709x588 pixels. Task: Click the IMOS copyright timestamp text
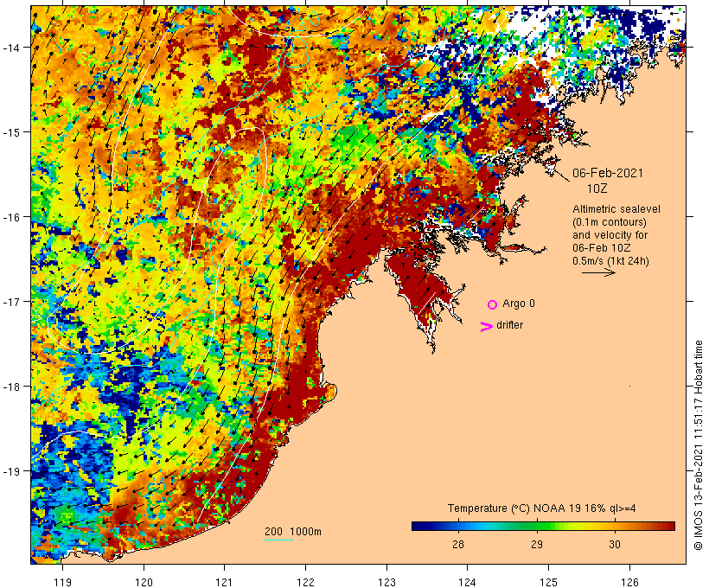click(x=698, y=445)
